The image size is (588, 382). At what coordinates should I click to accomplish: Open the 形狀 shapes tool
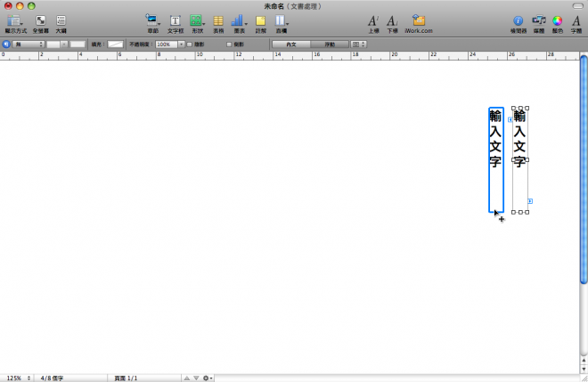click(197, 20)
